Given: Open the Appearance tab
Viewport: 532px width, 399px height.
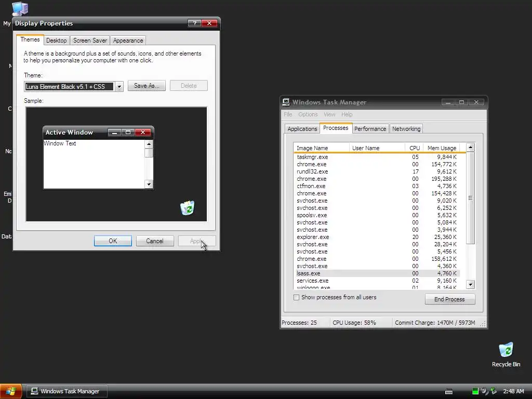Looking at the screenshot, I should point(128,41).
